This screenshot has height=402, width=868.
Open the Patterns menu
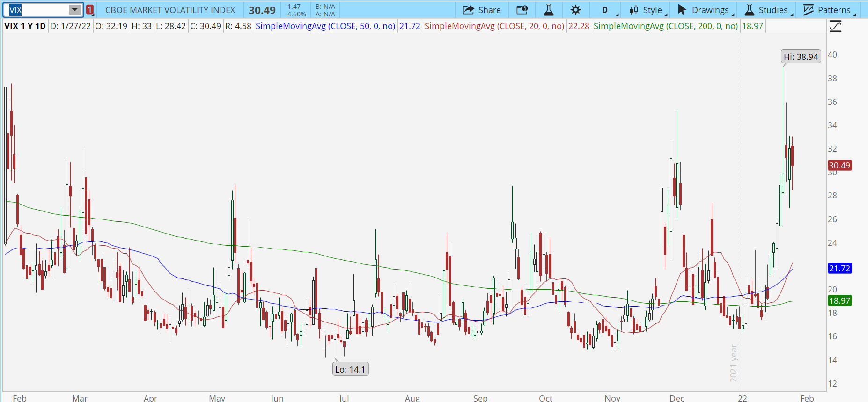tap(828, 10)
